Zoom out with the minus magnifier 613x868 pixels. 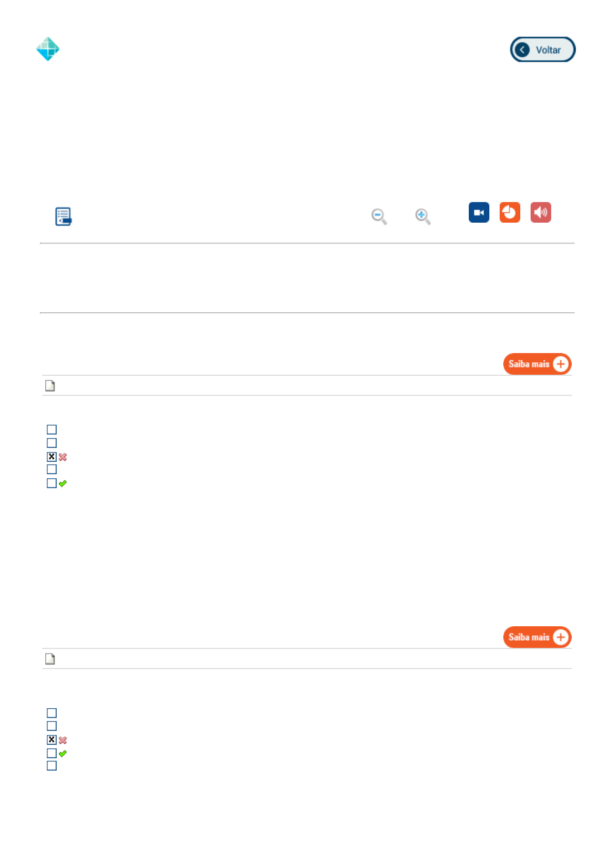[x=379, y=216]
